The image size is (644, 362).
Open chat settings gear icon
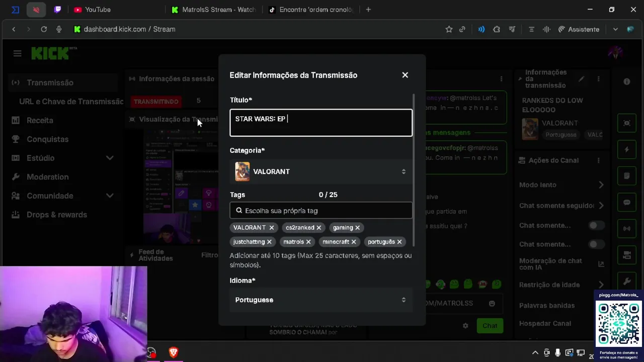tap(465, 326)
